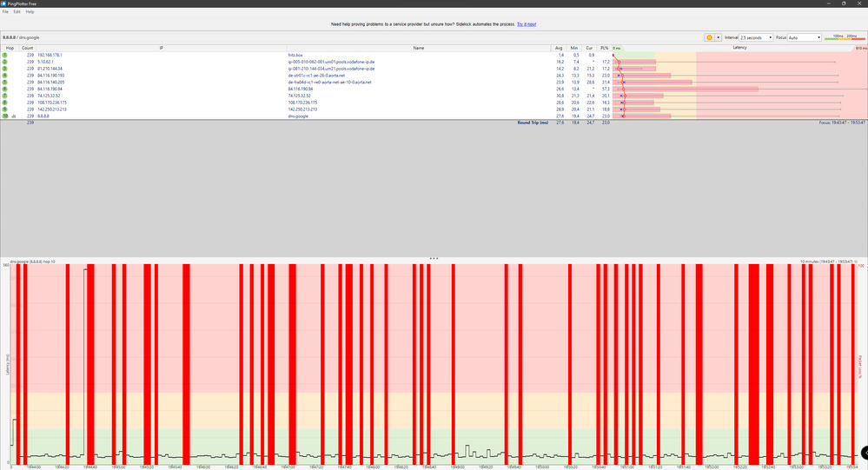Click the Cur column header
This screenshot has height=470, width=868.
point(589,48)
